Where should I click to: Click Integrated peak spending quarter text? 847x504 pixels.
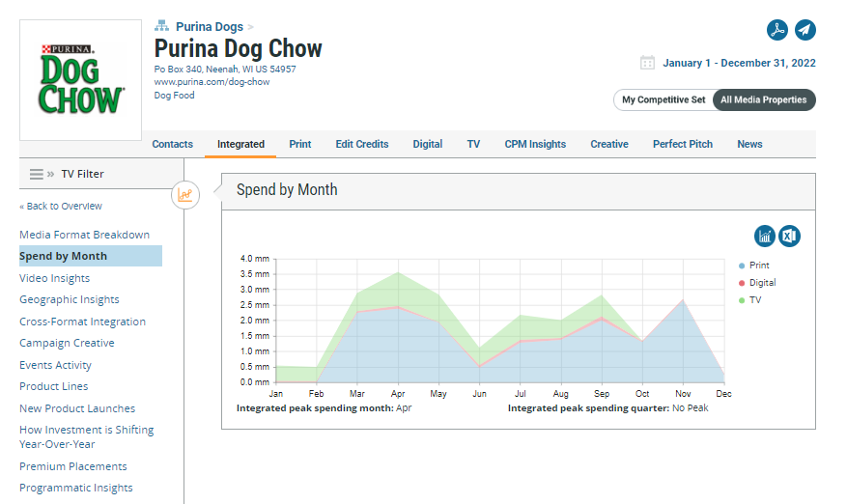coord(607,408)
